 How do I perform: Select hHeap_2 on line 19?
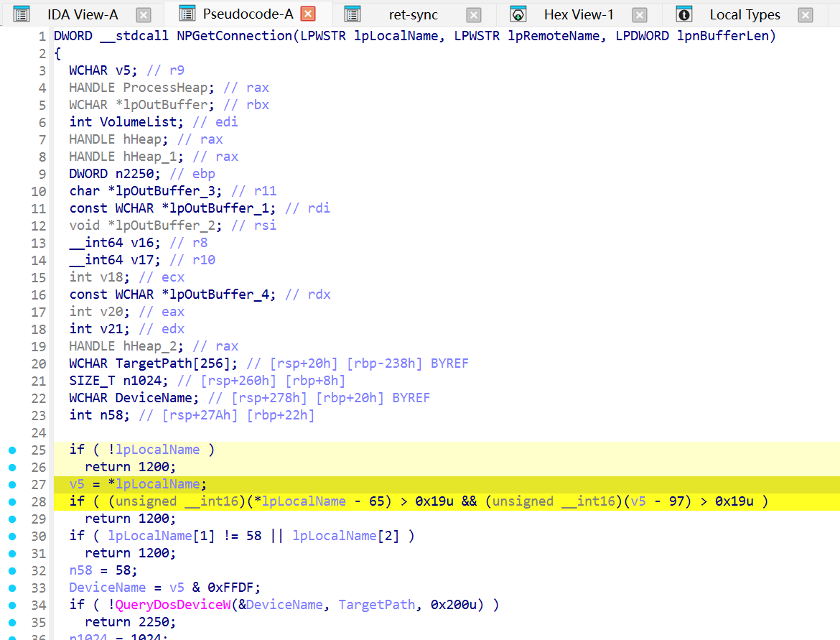[149, 346]
